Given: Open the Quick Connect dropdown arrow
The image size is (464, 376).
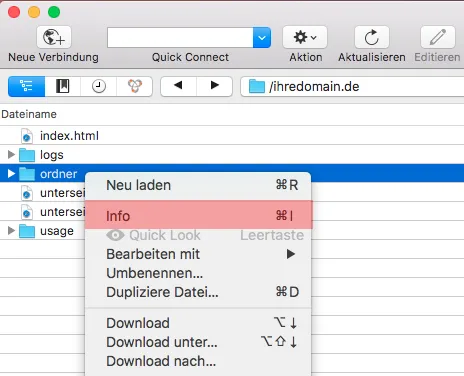Looking at the screenshot, I should (262, 37).
